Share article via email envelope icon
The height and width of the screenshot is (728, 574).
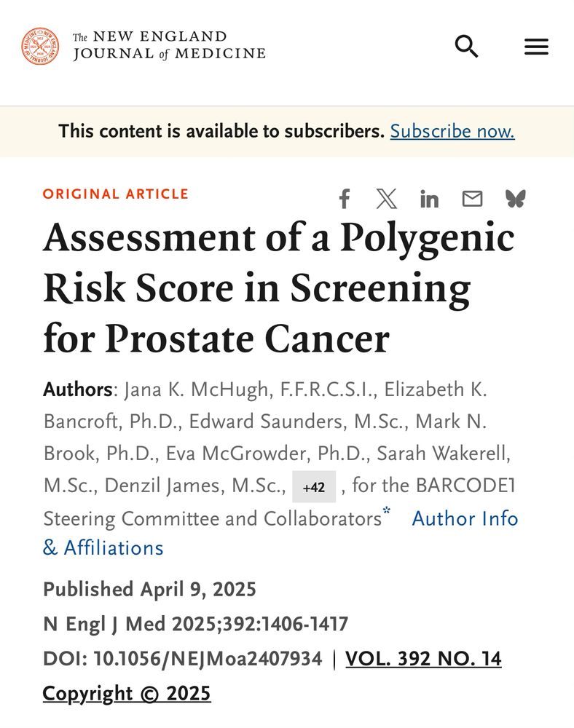[x=472, y=199]
